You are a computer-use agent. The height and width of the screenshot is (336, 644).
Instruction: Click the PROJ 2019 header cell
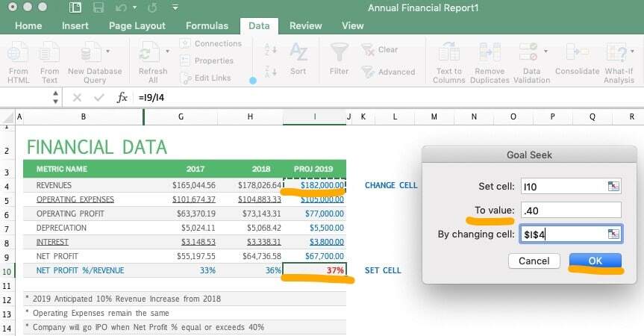315,169
